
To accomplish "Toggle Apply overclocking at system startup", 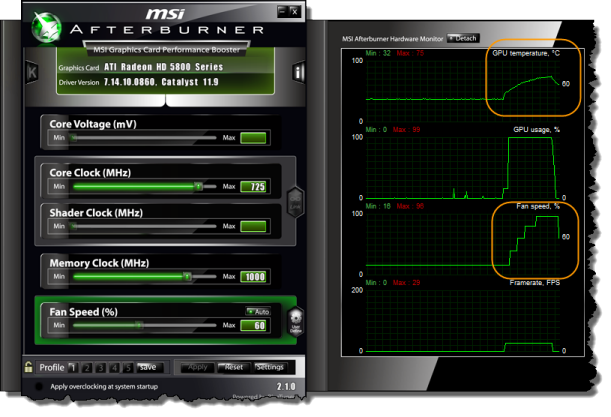I will [x=39, y=387].
